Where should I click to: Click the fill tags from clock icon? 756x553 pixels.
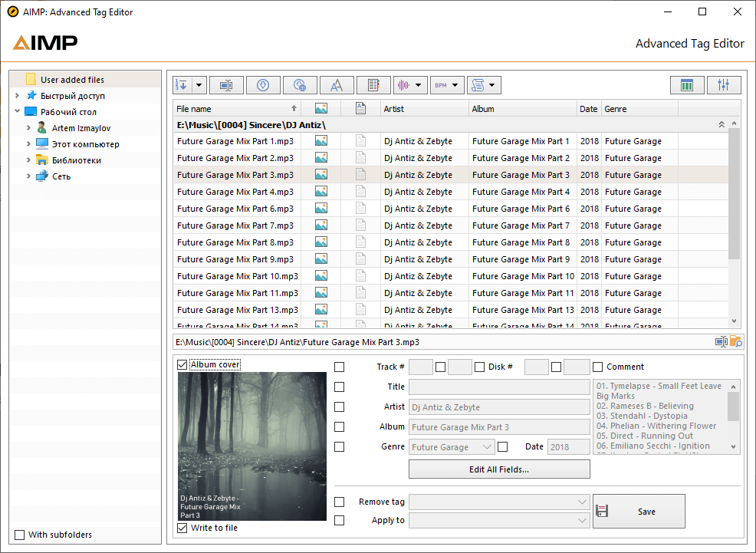(x=263, y=84)
